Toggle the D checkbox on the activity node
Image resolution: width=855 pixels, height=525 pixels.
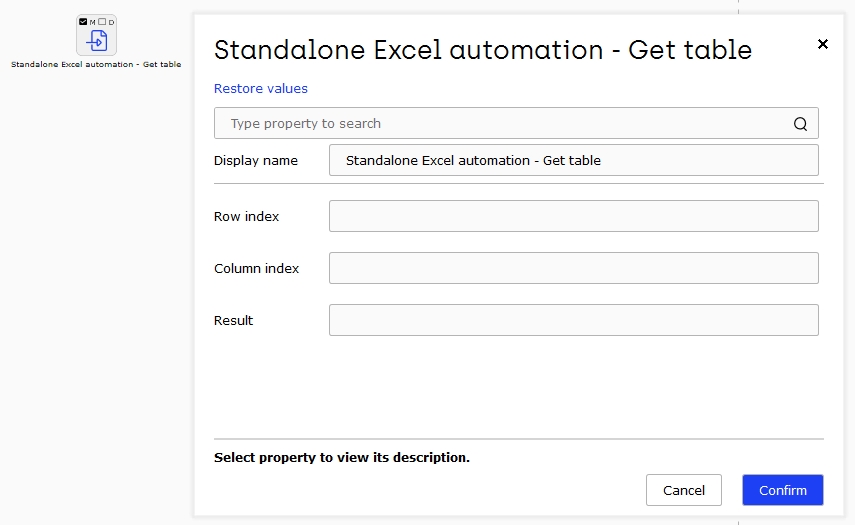click(102, 22)
